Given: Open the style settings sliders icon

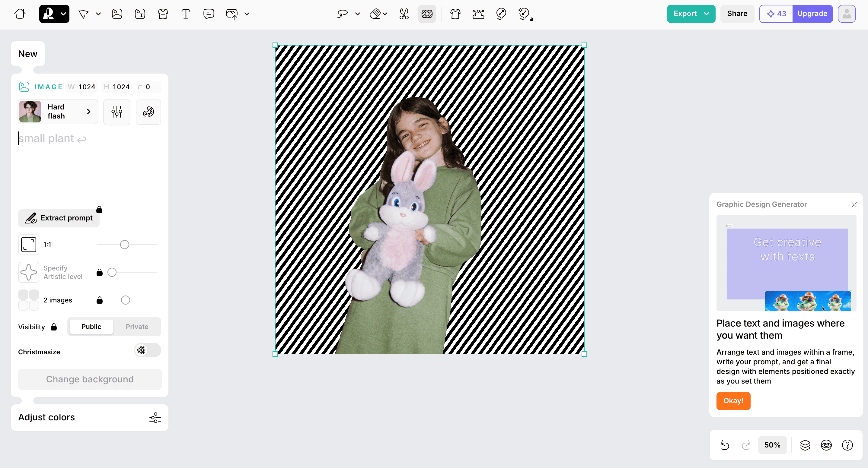Looking at the screenshot, I should (x=116, y=112).
